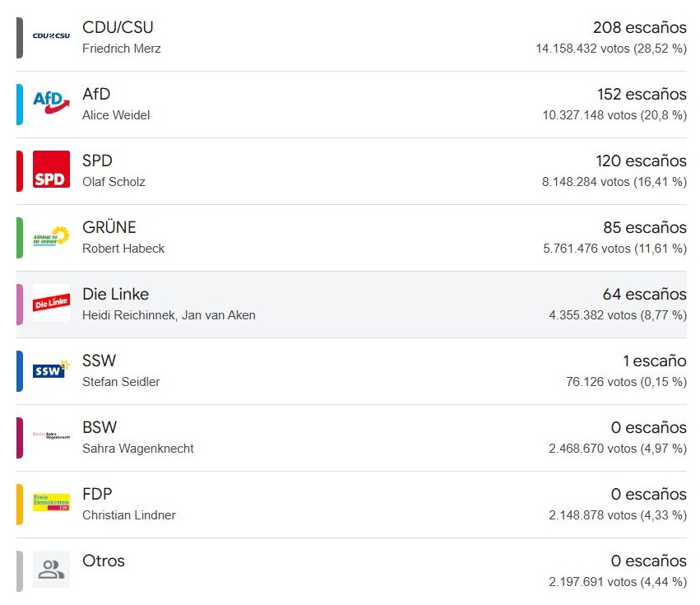This screenshot has height=605, width=700.
Task: Click the CDU/CSU party logo
Action: click(51, 35)
